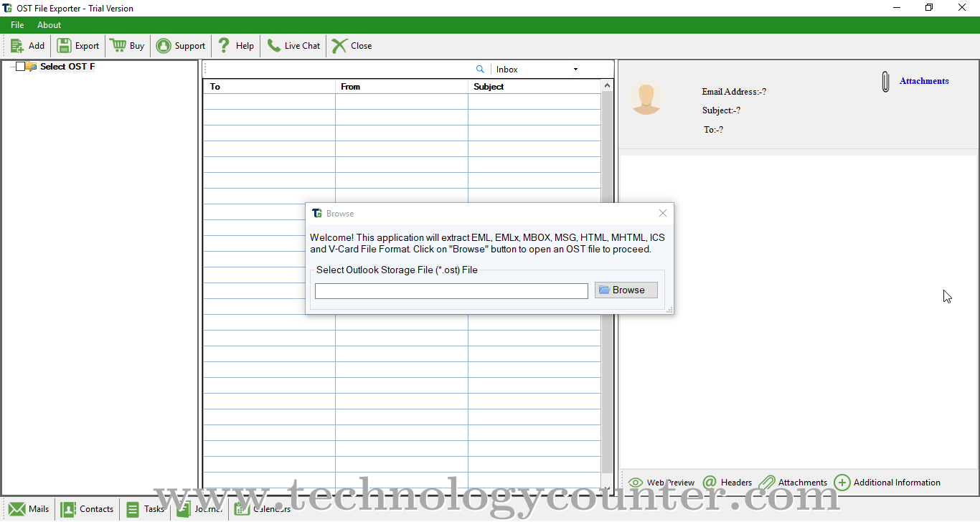Click the 'Subject:-?' preview text

(721, 110)
